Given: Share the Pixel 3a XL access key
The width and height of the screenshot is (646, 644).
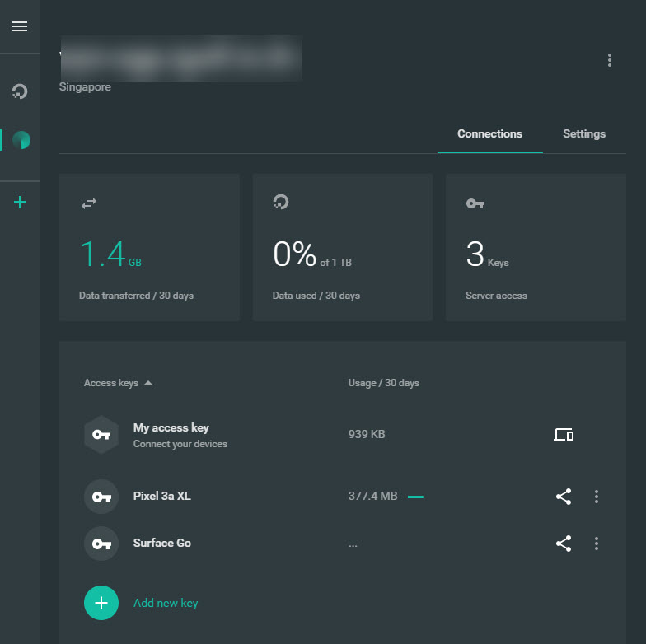Looking at the screenshot, I should [564, 497].
